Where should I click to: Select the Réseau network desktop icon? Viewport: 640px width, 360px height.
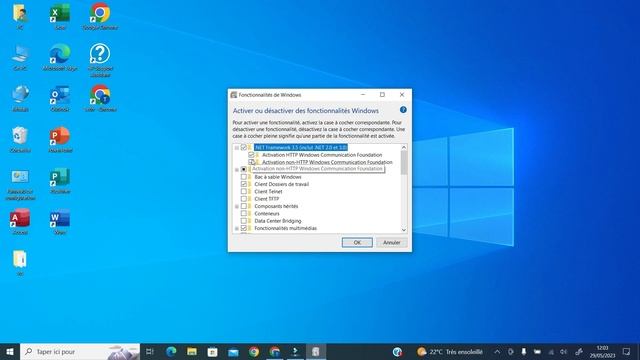(x=20, y=98)
